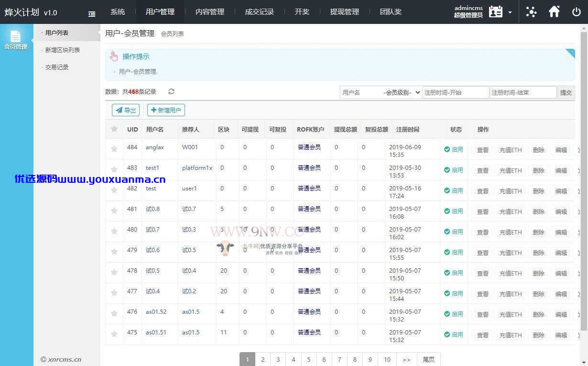
Task: Open the 系统 top menu
Action: (118, 12)
